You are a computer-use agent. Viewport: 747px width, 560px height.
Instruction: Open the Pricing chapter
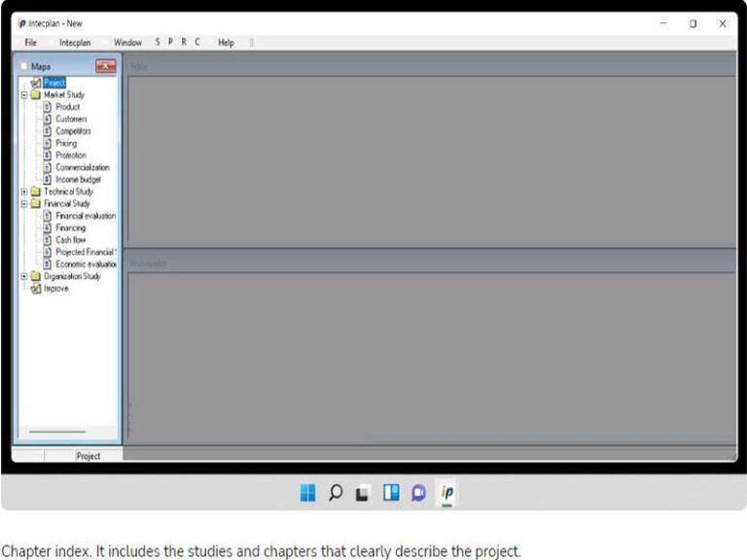[66, 143]
